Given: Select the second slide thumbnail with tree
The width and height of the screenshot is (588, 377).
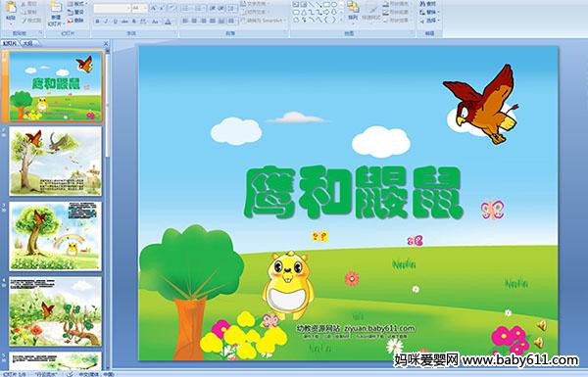Looking at the screenshot, I should [56, 161].
